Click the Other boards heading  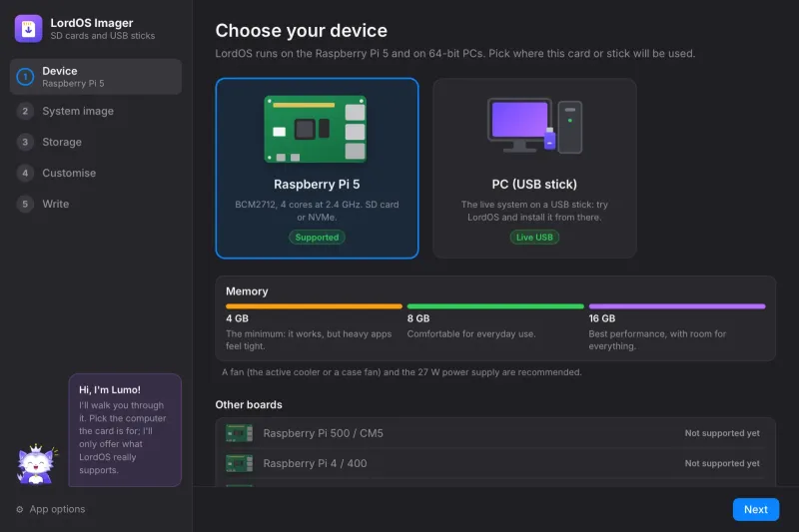coord(249,404)
